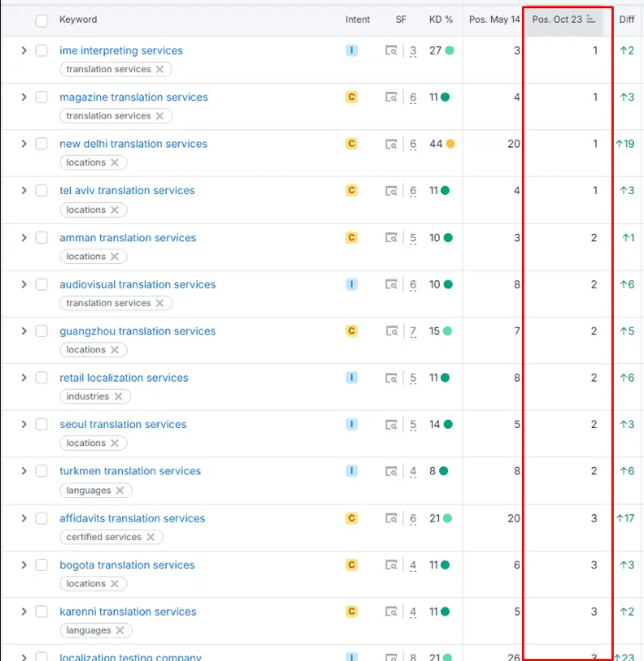
Task: Expand the karenni translation services row
Action: (x=24, y=612)
